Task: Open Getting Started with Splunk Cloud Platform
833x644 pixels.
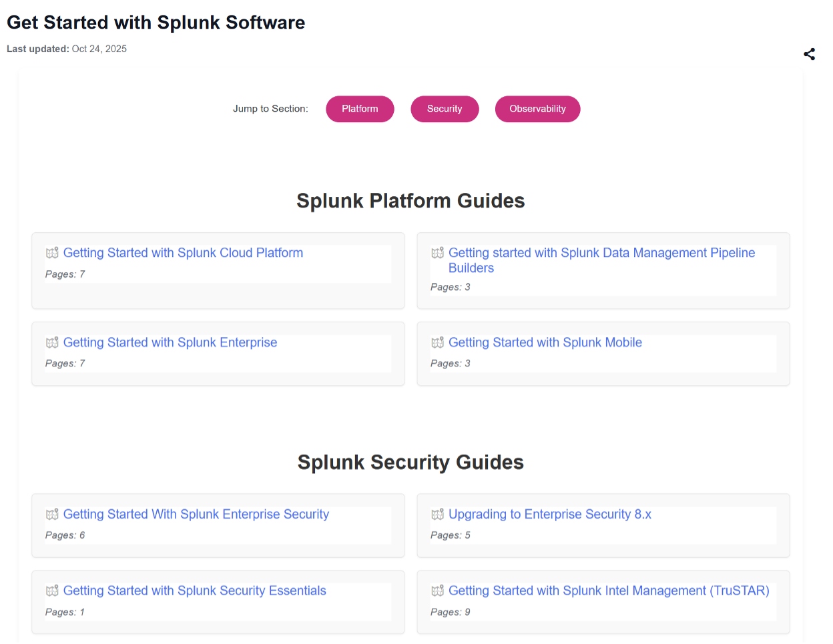Action: (x=183, y=253)
